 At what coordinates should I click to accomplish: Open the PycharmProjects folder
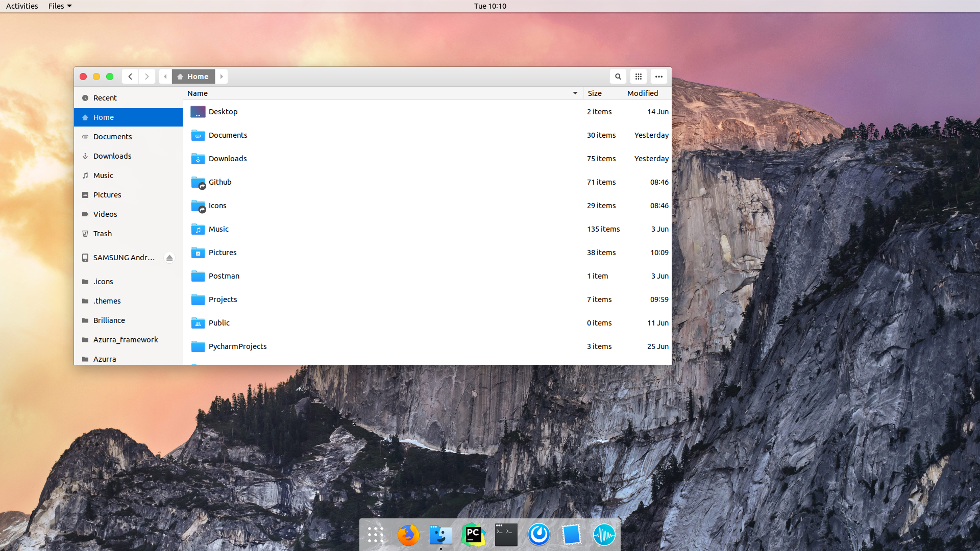pyautogui.click(x=237, y=346)
